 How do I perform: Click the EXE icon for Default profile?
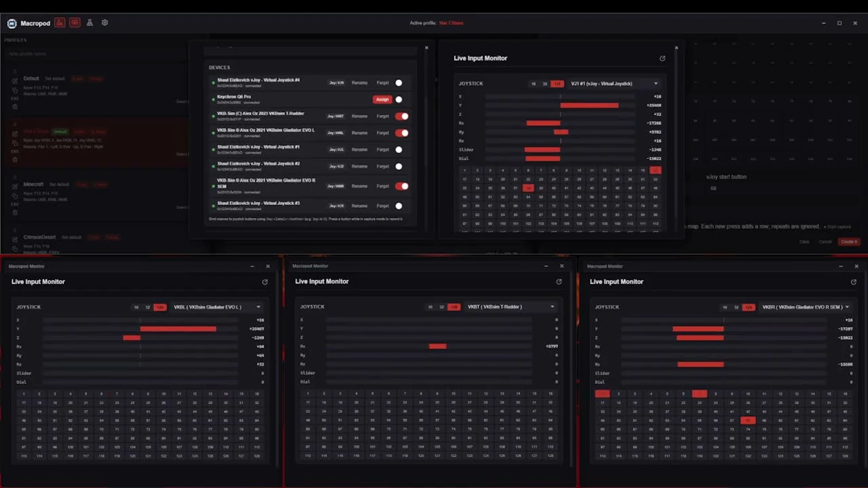tap(15, 99)
